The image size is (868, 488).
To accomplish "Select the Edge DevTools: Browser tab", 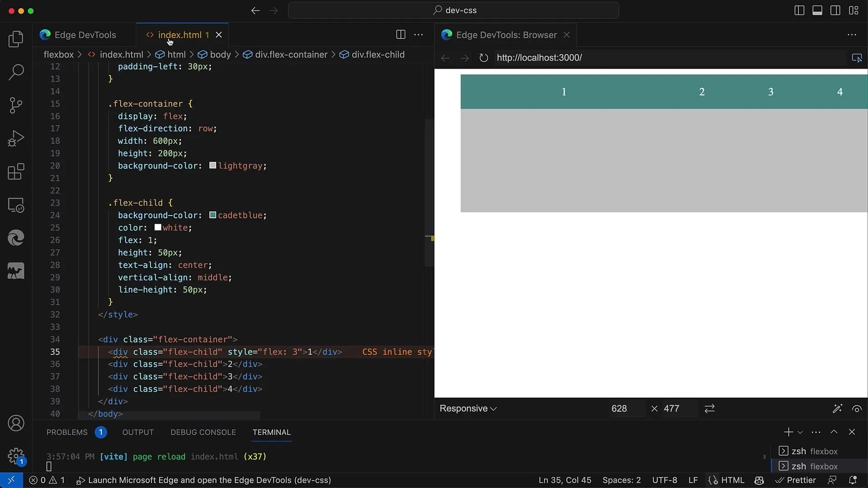I will pos(506,35).
